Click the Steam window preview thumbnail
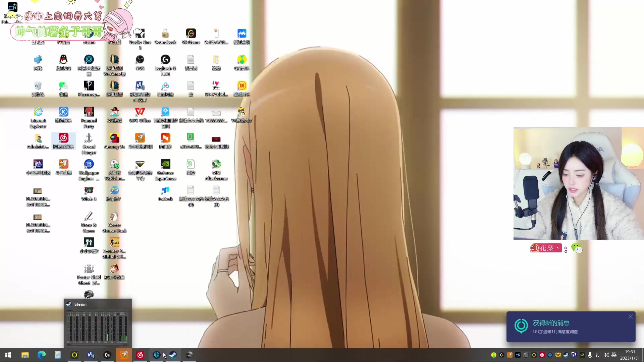This screenshot has height=362, width=644. [98, 327]
